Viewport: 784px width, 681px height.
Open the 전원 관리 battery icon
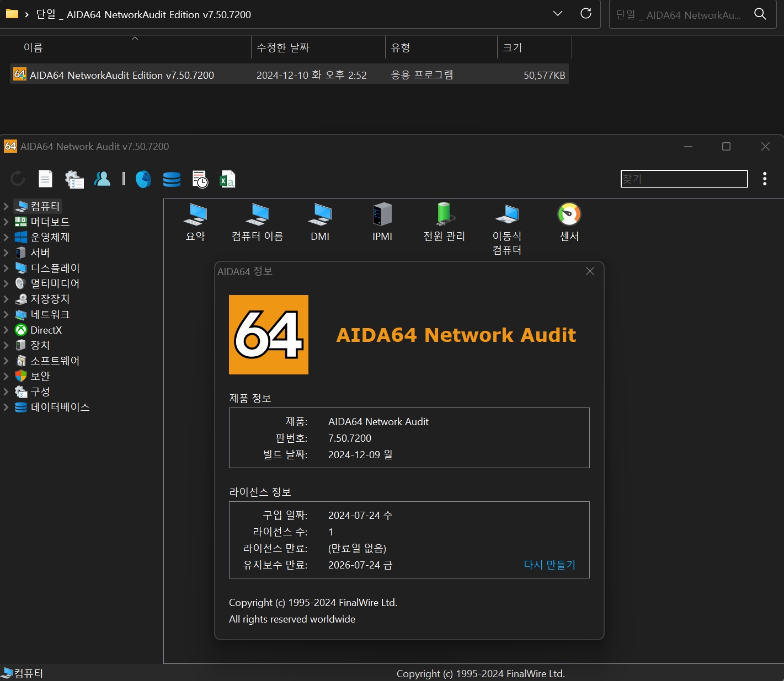tap(444, 222)
